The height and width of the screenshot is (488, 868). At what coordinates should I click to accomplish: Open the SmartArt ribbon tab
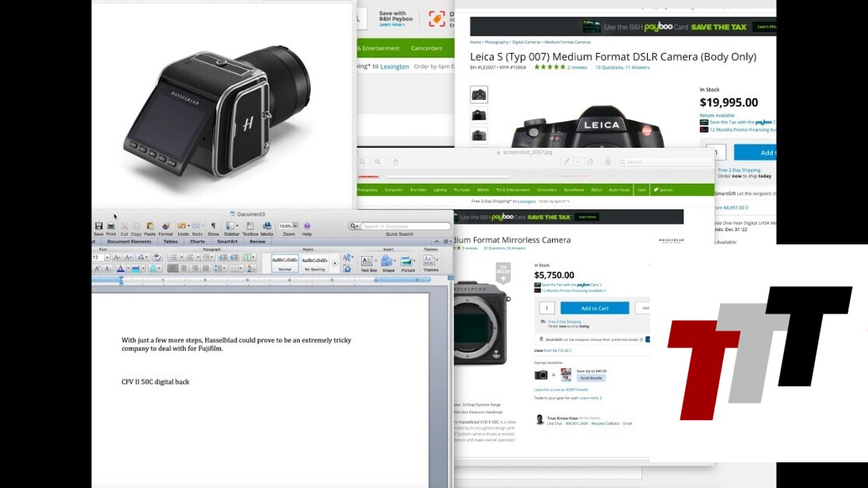tap(227, 241)
